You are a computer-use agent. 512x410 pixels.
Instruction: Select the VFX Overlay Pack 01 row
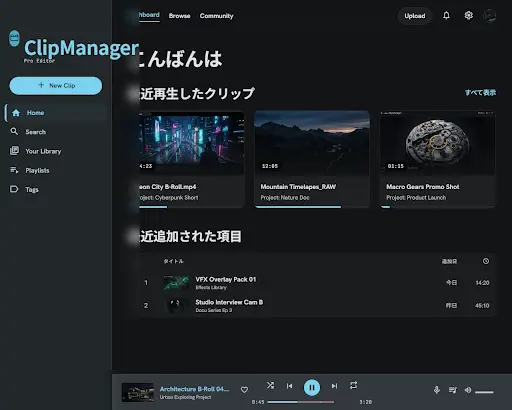coord(317,283)
